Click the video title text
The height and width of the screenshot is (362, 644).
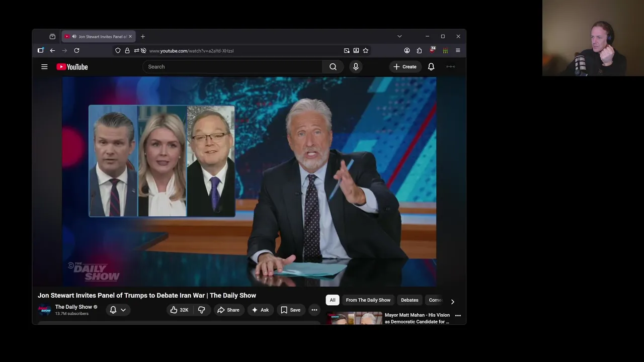(x=147, y=295)
